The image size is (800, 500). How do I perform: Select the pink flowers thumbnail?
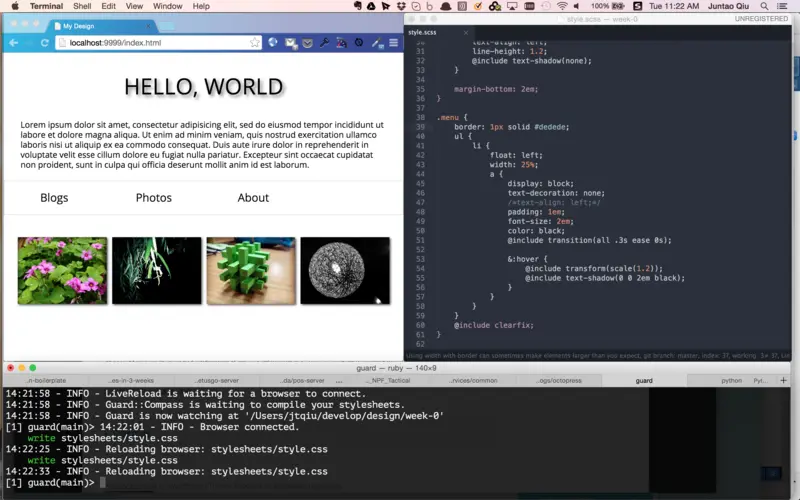tap(62, 271)
